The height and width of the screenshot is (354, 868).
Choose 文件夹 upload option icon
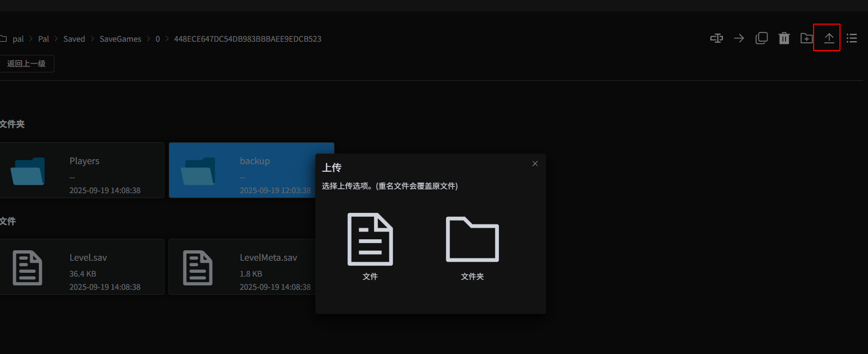click(472, 239)
